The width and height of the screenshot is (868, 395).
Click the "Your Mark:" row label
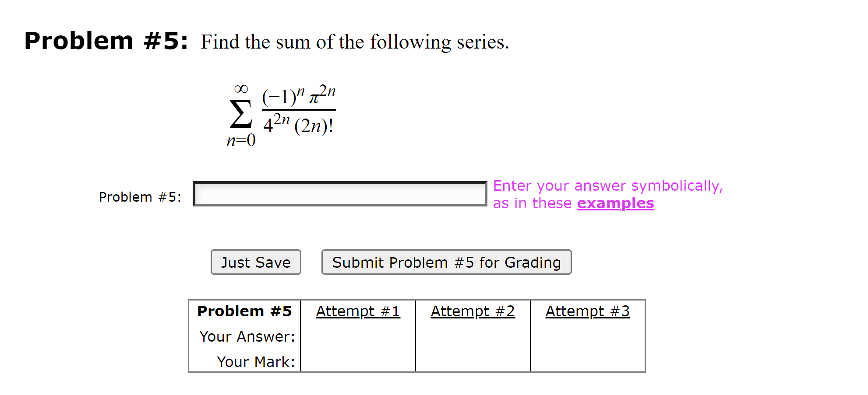pyautogui.click(x=256, y=361)
